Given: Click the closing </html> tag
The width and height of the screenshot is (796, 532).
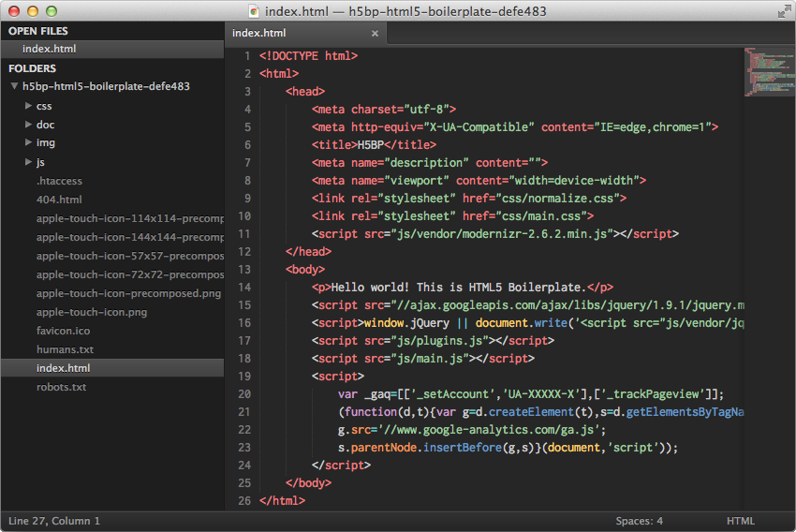Looking at the screenshot, I should point(282,501).
